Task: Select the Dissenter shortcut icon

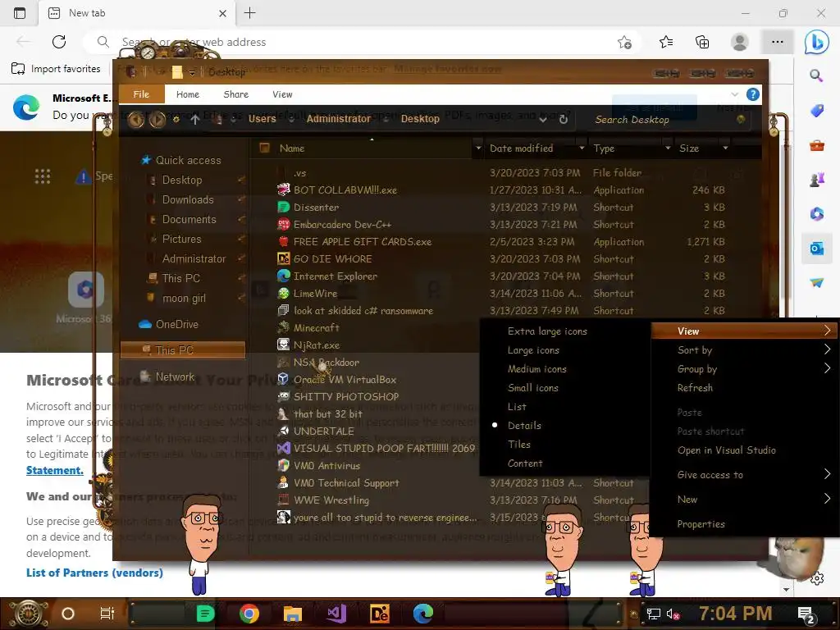Action: 283,207
